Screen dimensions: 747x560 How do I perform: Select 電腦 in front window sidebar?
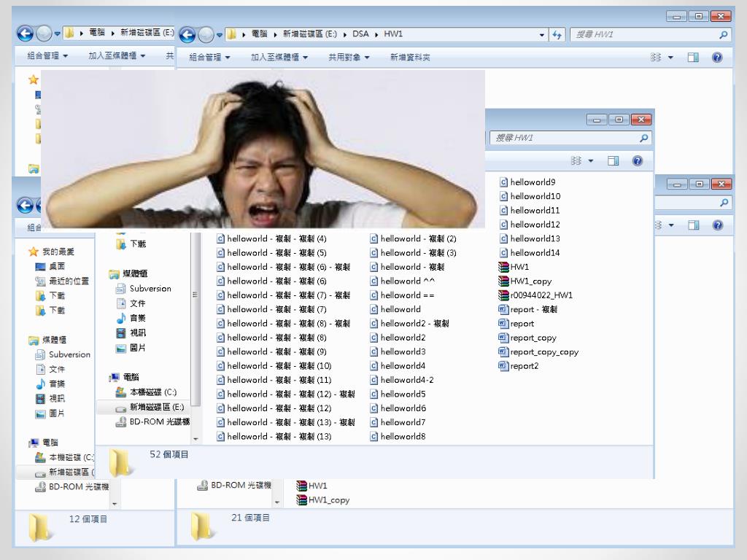tap(124, 378)
